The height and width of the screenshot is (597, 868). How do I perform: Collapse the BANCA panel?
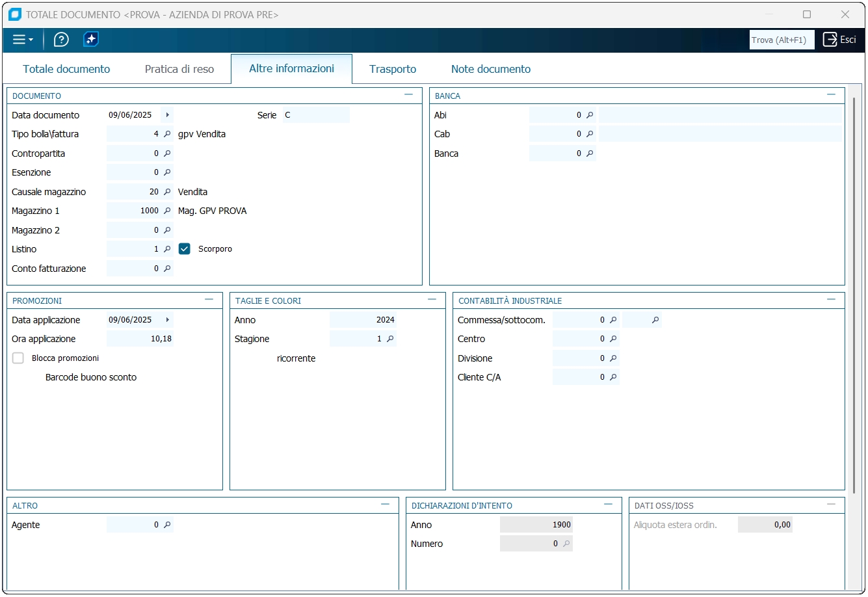click(831, 95)
